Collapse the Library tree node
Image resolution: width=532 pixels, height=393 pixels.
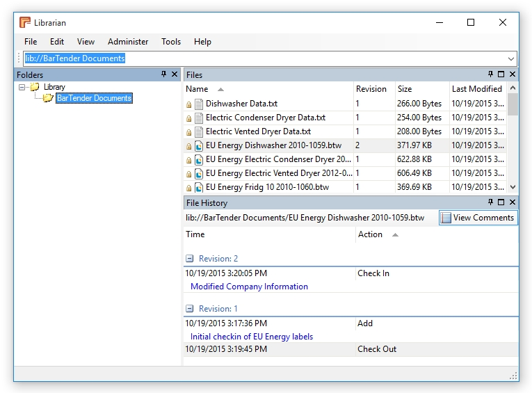click(22, 87)
